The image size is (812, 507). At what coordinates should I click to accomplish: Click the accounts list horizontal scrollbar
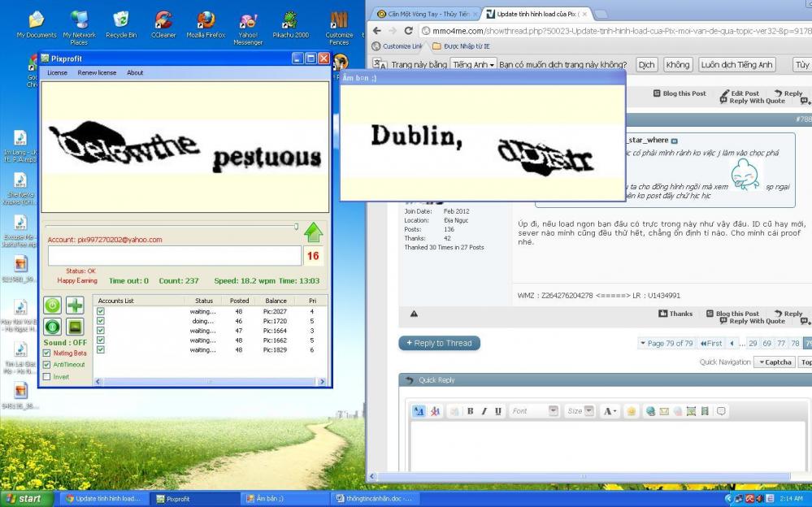point(211,382)
